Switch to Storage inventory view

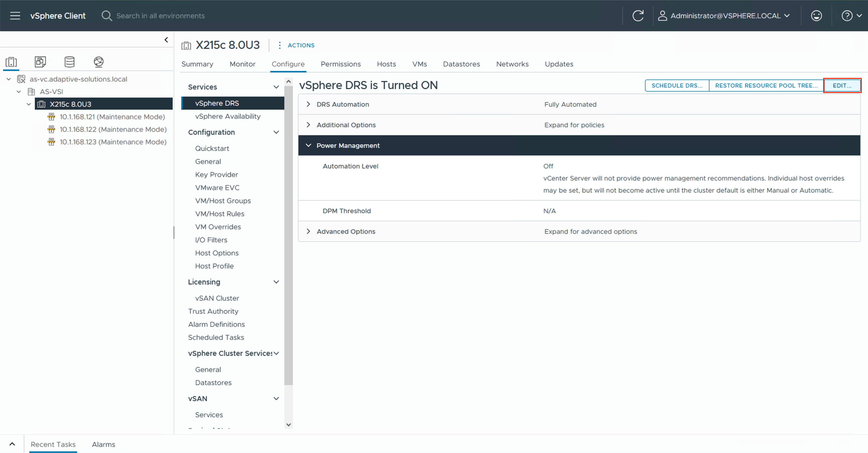pyautogui.click(x=69, y=62)
